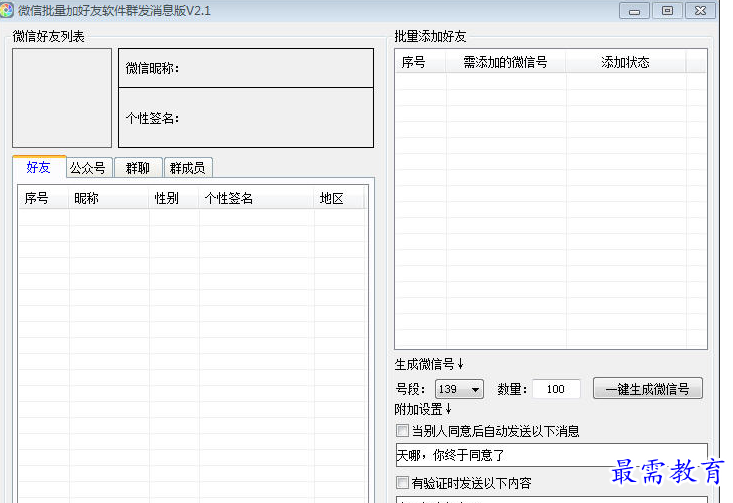
Task: Click the 序号 column header in friends list
Action: click(43, 198)
